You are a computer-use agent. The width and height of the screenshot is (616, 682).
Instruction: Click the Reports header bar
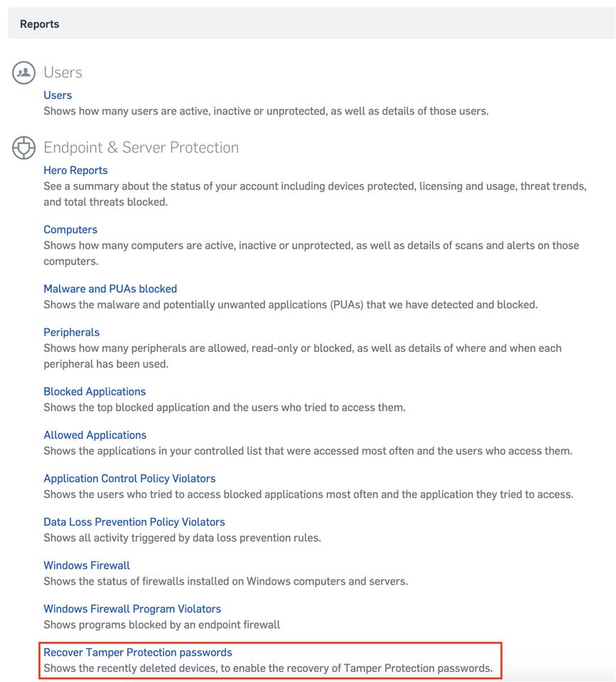click(311, 23)
